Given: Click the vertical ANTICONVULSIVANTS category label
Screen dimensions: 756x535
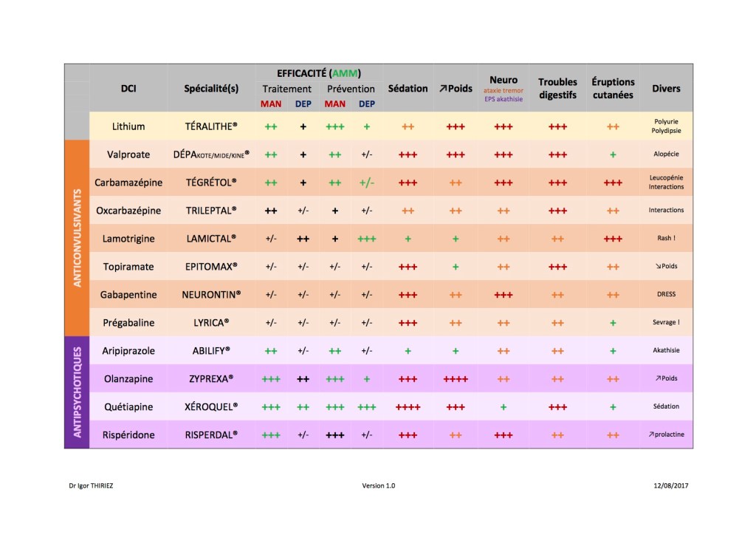Looking at the screenshot, I should pyautogui.click(x=77, y=237).
